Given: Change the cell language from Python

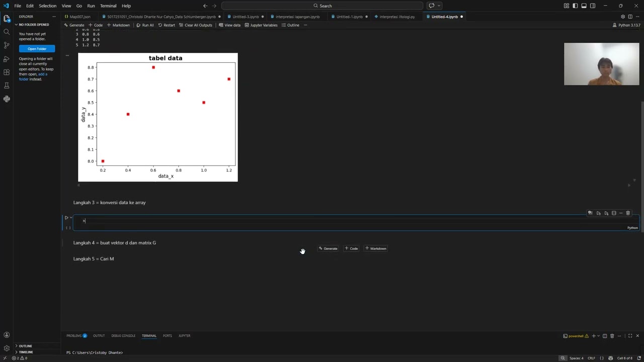Looking at the screenshot, I should [632, 228].
